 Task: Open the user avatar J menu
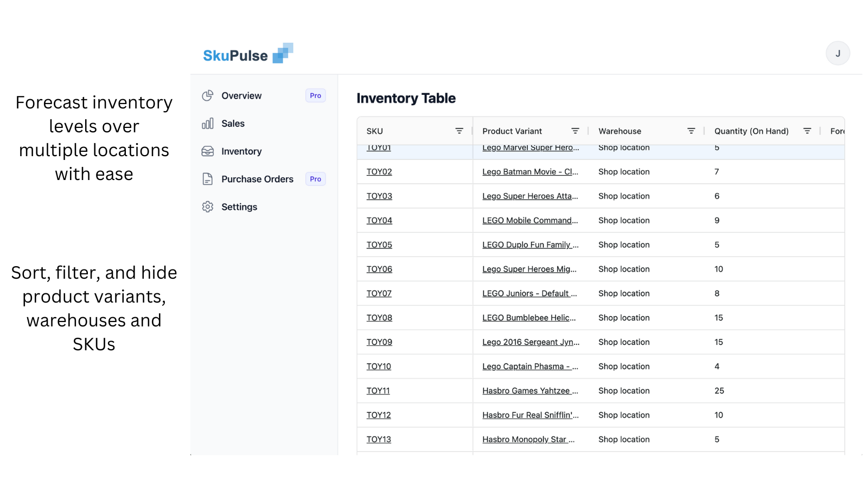point(838,53)
